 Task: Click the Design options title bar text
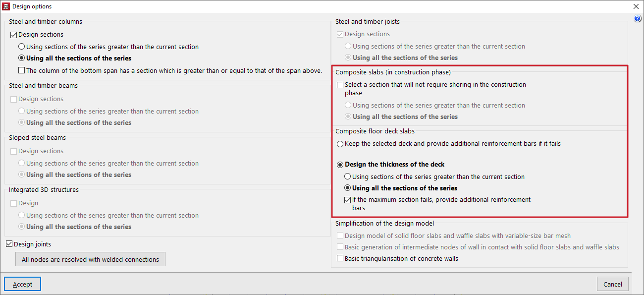32,6
